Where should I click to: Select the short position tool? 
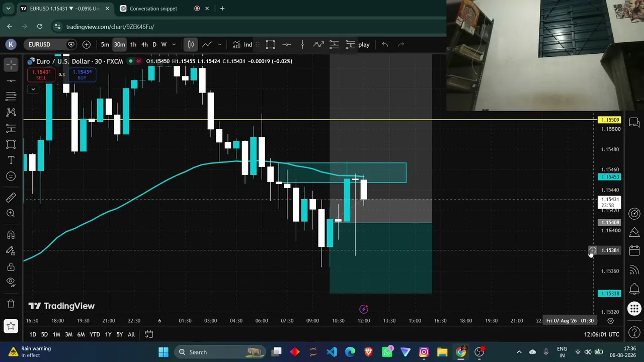(x=350, y=45)
